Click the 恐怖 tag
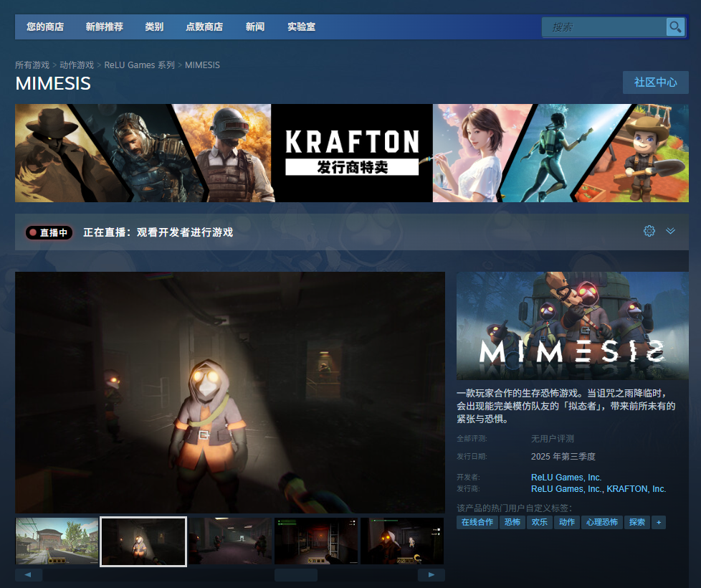 [x=512, y=522]
